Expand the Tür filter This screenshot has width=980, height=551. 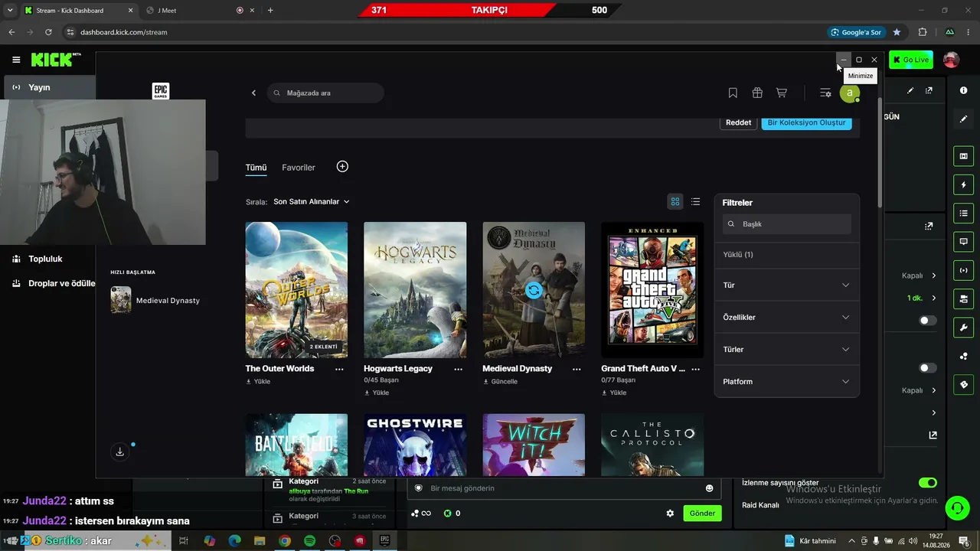click(786, 285)
